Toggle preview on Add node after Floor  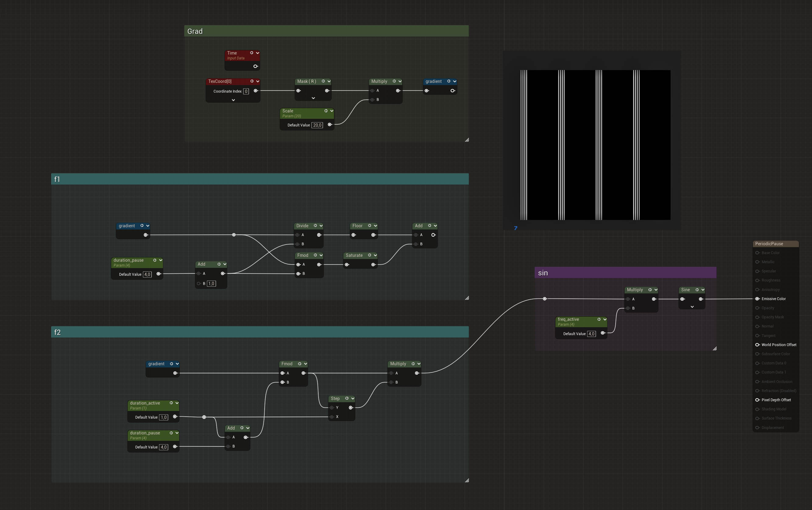coord(429,226)
